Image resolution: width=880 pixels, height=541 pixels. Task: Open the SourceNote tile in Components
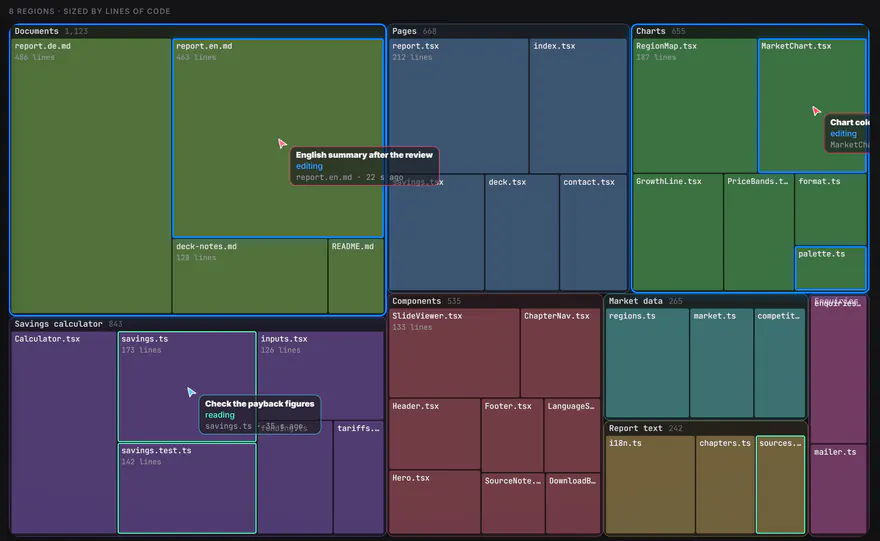coord(512,503)
